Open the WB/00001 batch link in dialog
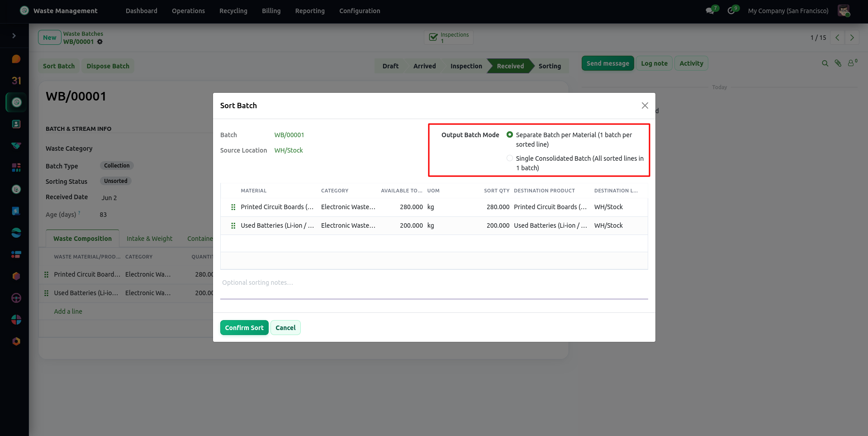This screenshot has width=868, height=436. point(289,135)
